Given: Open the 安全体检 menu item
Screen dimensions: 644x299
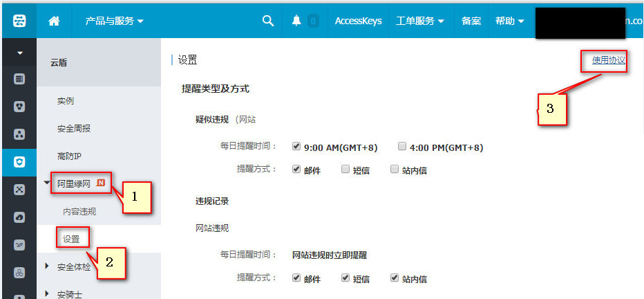Looking at the screenshot, I should [x=73, y=267].
